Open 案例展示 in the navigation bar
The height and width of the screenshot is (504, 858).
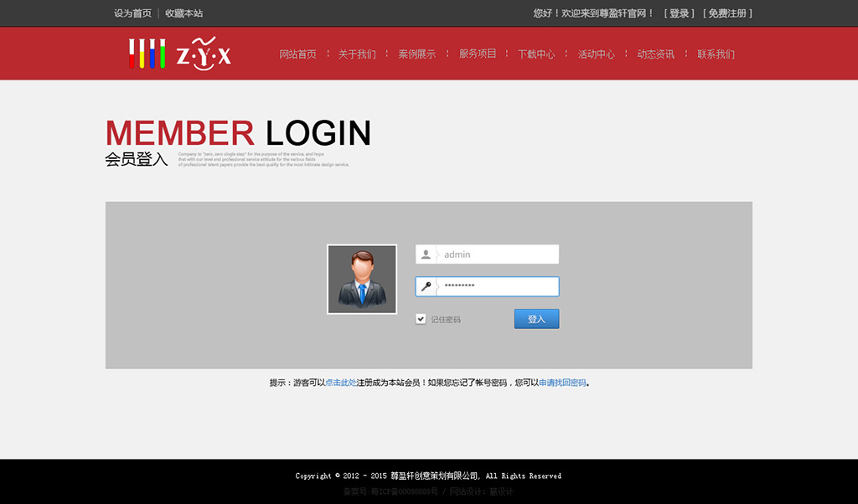tap(416, 54)
